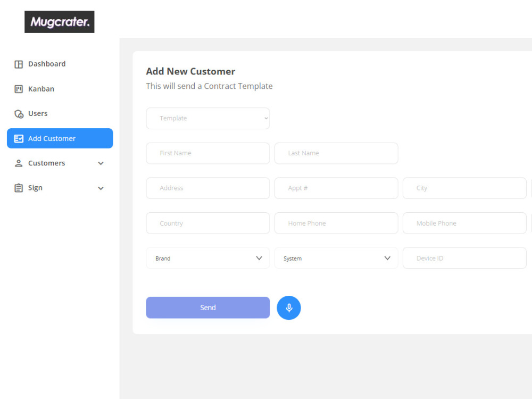Click the Sign clipboard icon
The image size is (532, 399).
tap(19, 188)
